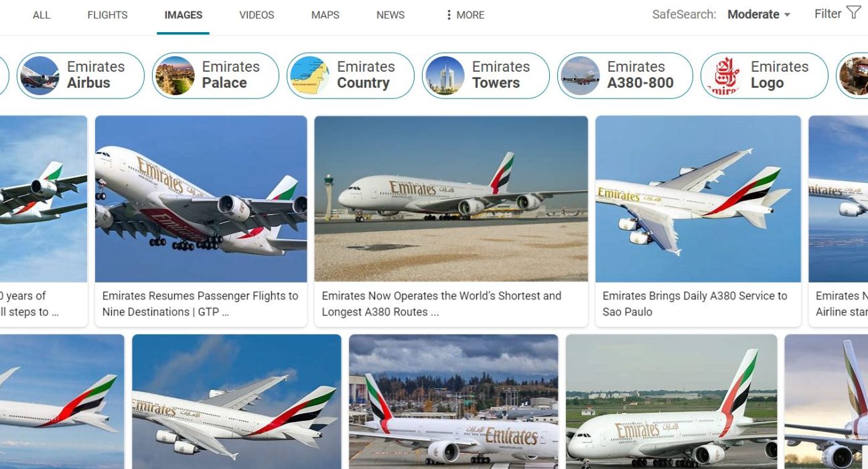The height and width of the screenshot is (469, 868).
Task: Select the Emirates Airbus suggestion chip
Action: click(x=80, y=76)
